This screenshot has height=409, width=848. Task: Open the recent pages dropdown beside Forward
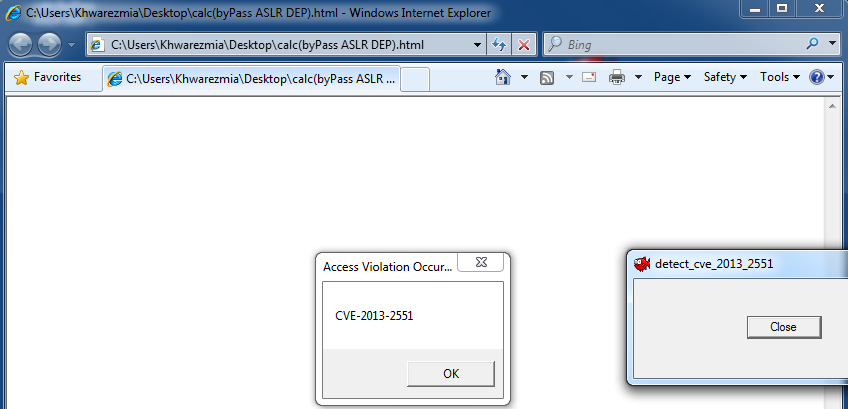71,45
